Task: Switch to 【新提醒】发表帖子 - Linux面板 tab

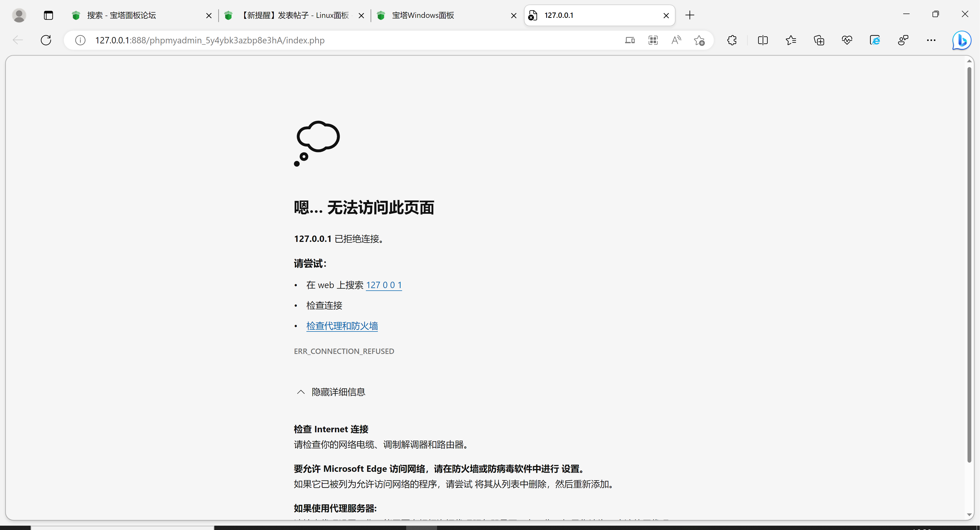Action: (x=295, y=15)
